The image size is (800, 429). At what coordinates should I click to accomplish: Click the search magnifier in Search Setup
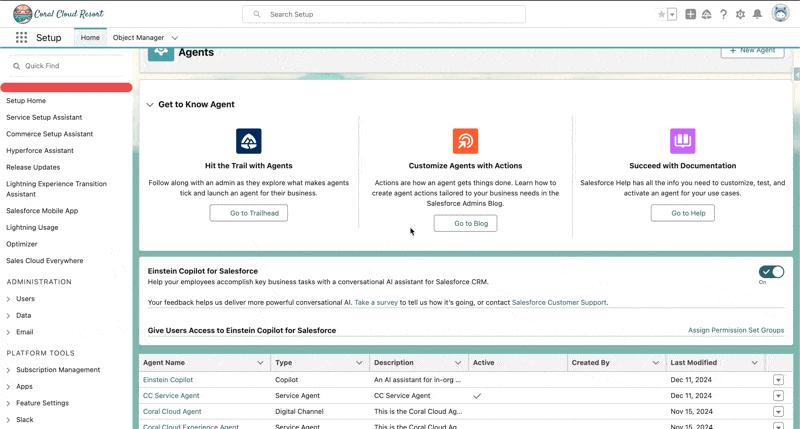(x=257, y=14)
